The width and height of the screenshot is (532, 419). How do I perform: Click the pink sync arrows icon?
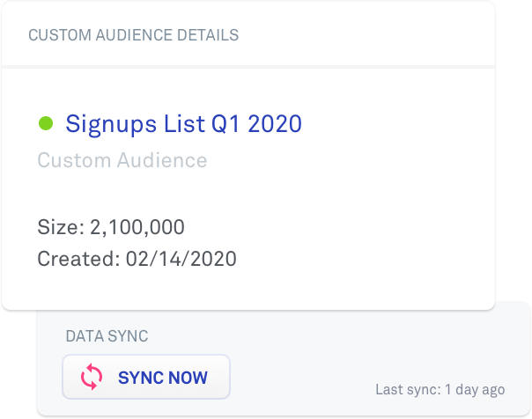tap(92, 377)
